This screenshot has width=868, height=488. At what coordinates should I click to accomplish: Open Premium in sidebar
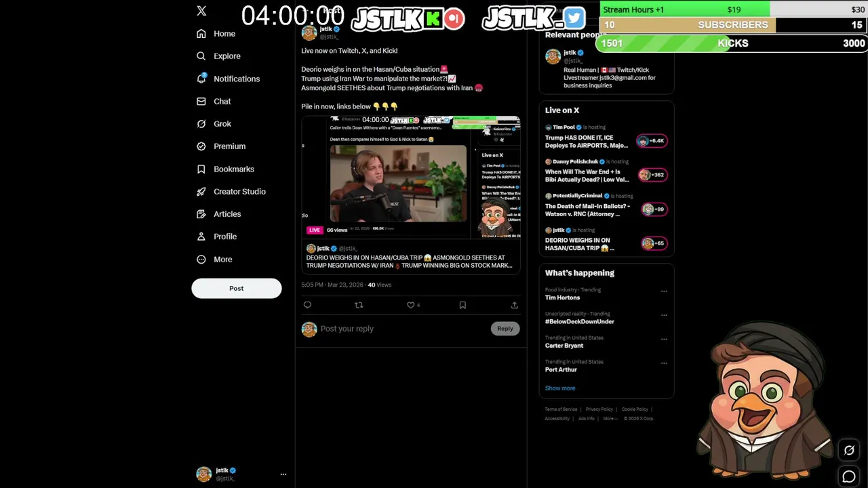221,146
